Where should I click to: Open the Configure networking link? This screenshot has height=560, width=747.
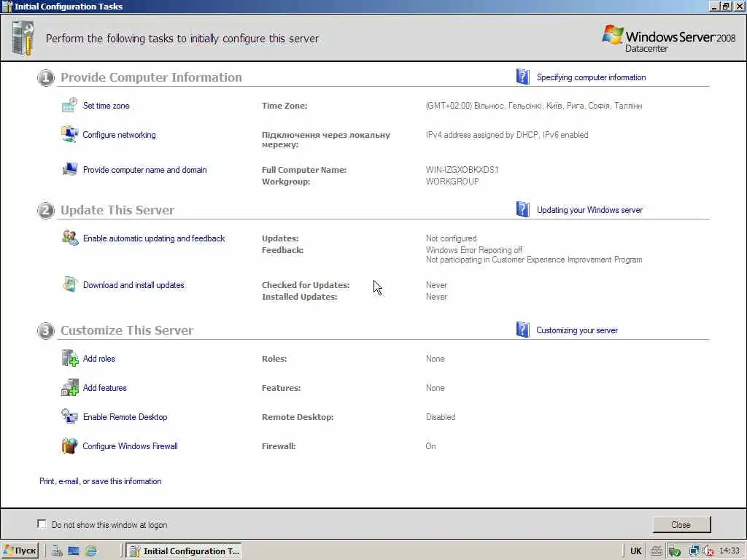click(119, 135)
